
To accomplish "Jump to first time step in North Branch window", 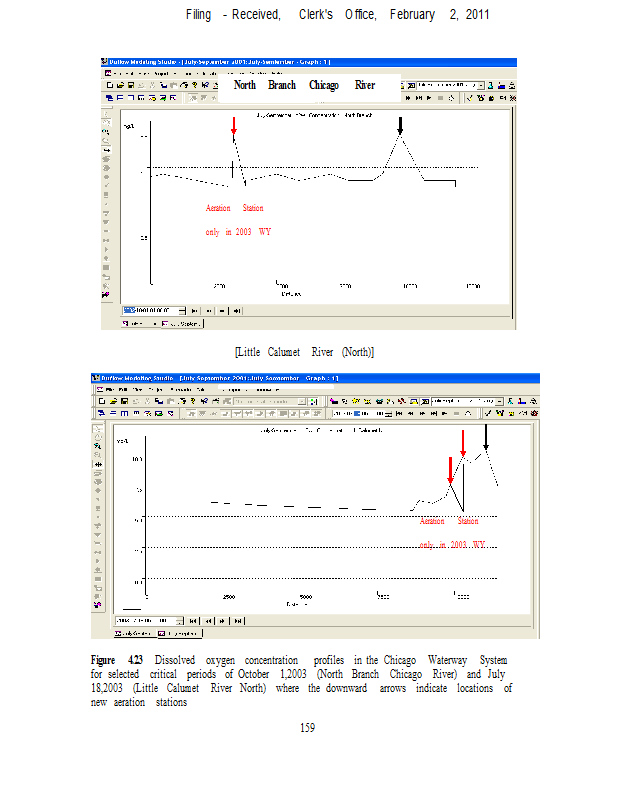I will coord(194,310).
